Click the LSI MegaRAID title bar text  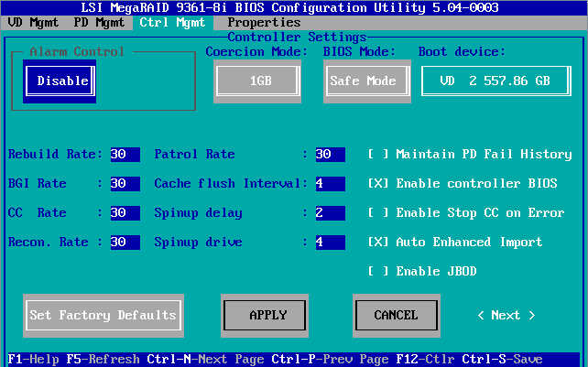(x=289, y=8)
